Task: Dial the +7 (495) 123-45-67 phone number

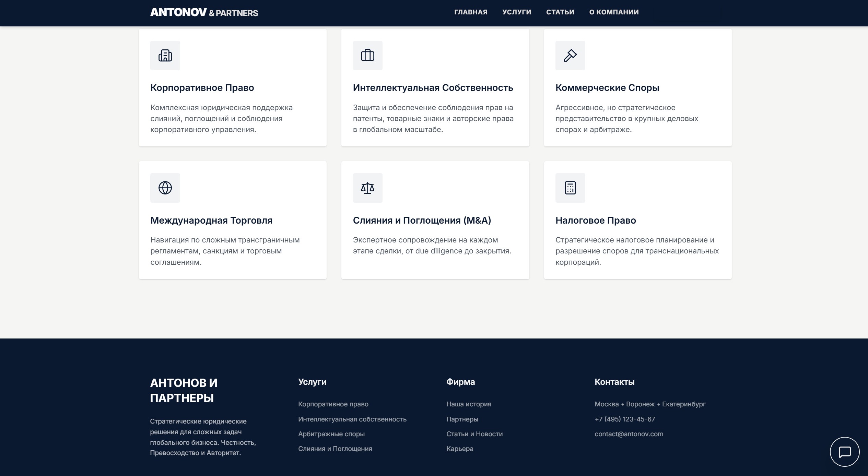Action: click(625, 419)
